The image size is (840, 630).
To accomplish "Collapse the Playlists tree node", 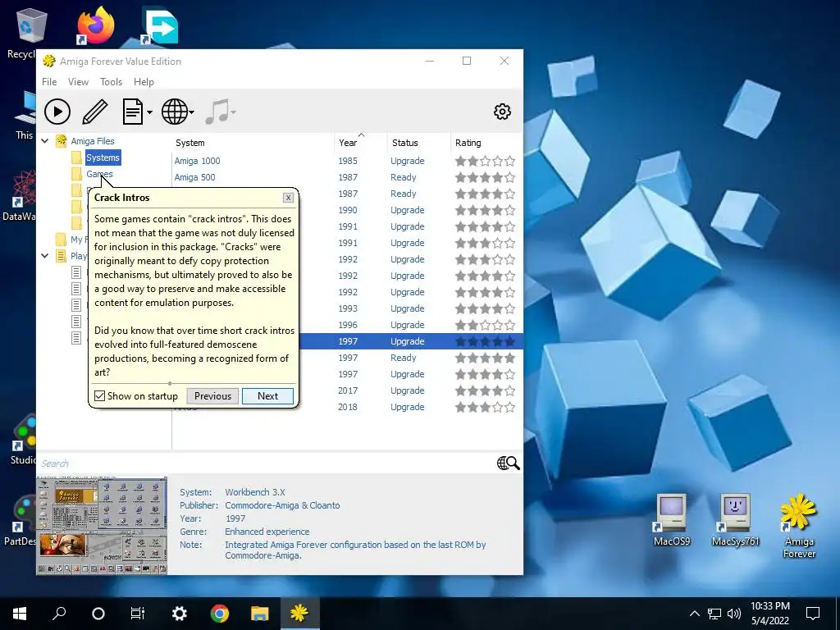I will click(x=45, y=256).
